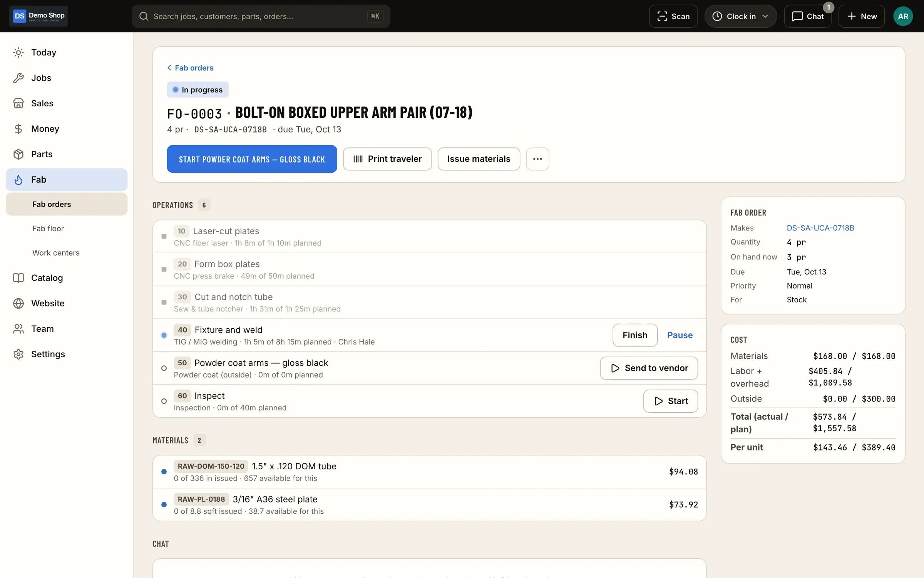Click Issue materials button
Image resolution: width=924 pixels, height=578 pixels.
click(479, 159)
